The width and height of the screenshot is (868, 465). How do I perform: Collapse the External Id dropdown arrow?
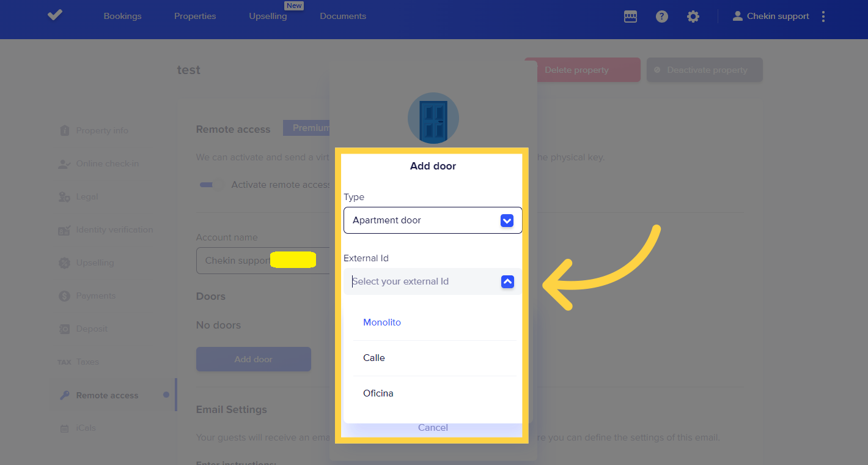coord(507,281)
